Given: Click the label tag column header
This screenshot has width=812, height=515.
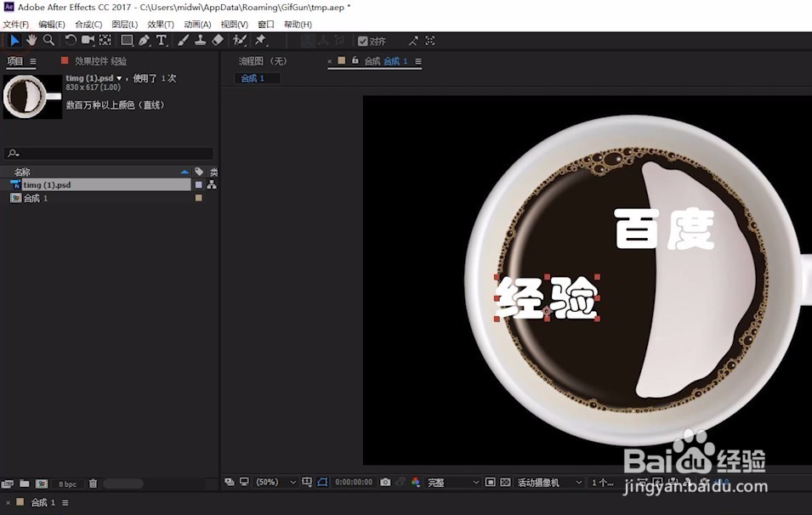Looking at the screenshot, I should (199, 172).
